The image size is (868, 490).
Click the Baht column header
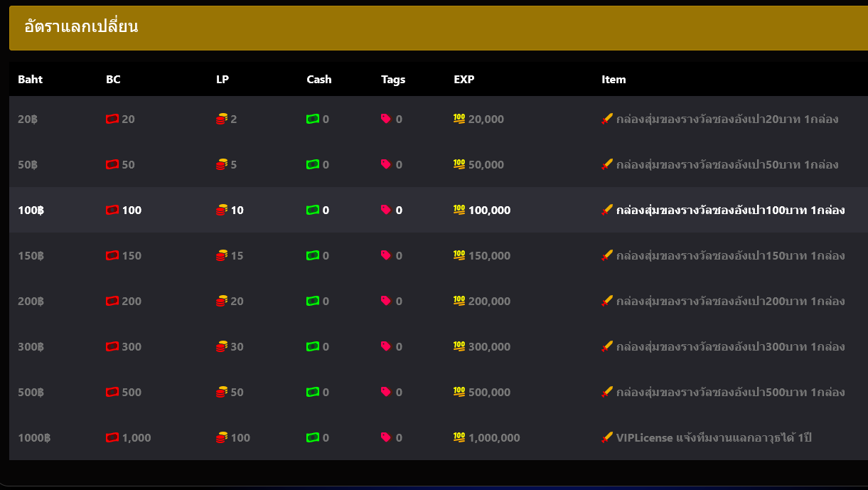pyautogui.click(x=31, y=80)
